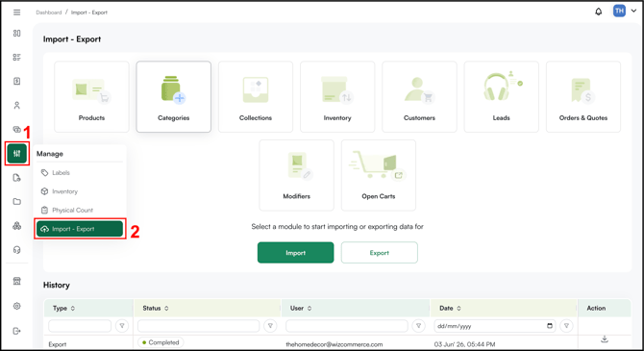Open the customer person icon in sidebar
The width and height of the screenshot is (644, 351).
pyautogui.click(x=17, y=105)
